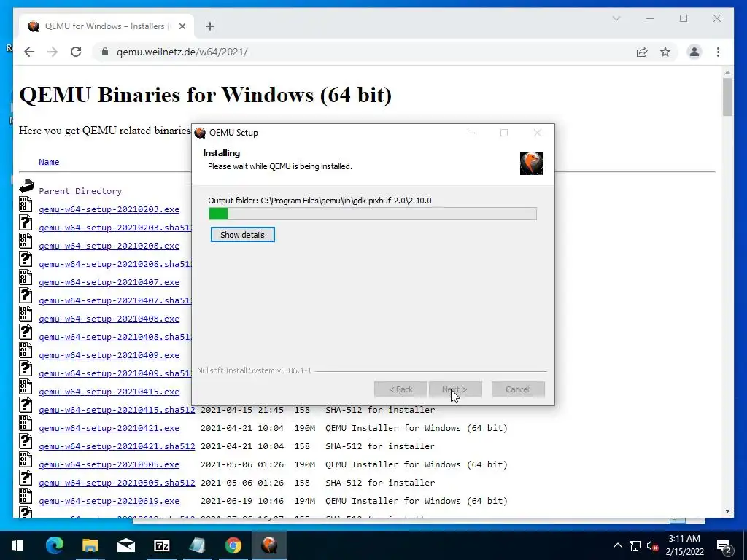
Task: Show hidden system tray icons
Action: click(617, 545)
